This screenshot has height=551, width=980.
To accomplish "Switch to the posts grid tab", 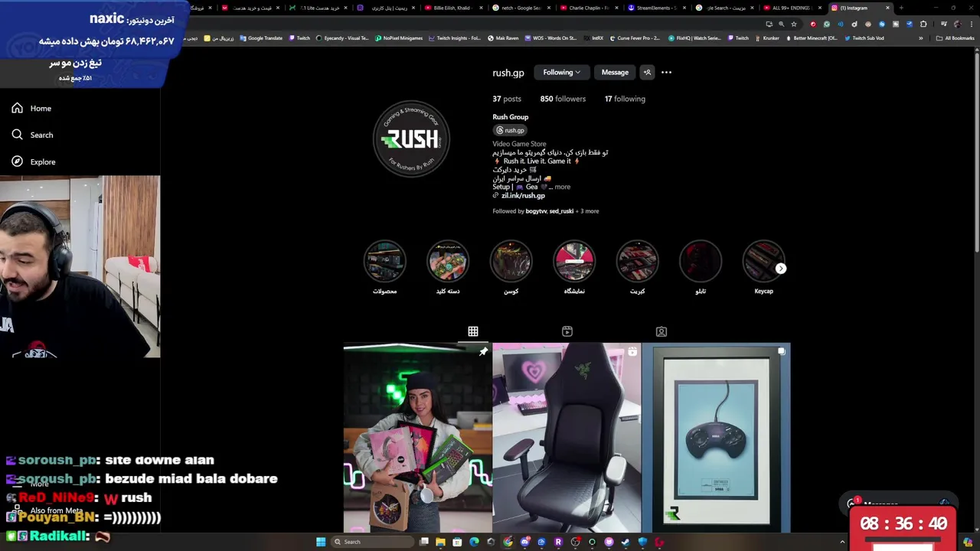I will click(x=473, y=331).
